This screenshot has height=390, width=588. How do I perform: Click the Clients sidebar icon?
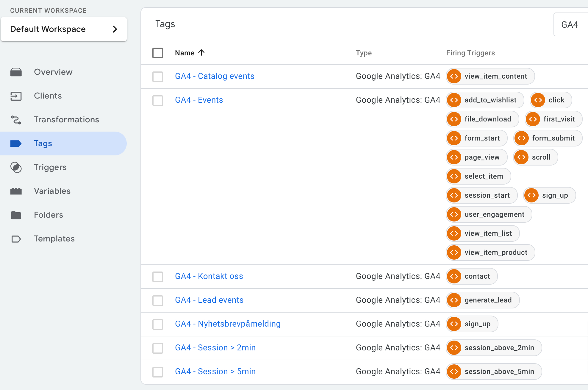(16, 96)
